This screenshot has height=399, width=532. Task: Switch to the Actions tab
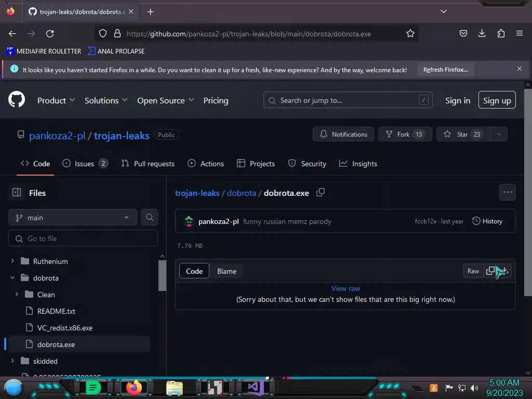pos(206,164)
